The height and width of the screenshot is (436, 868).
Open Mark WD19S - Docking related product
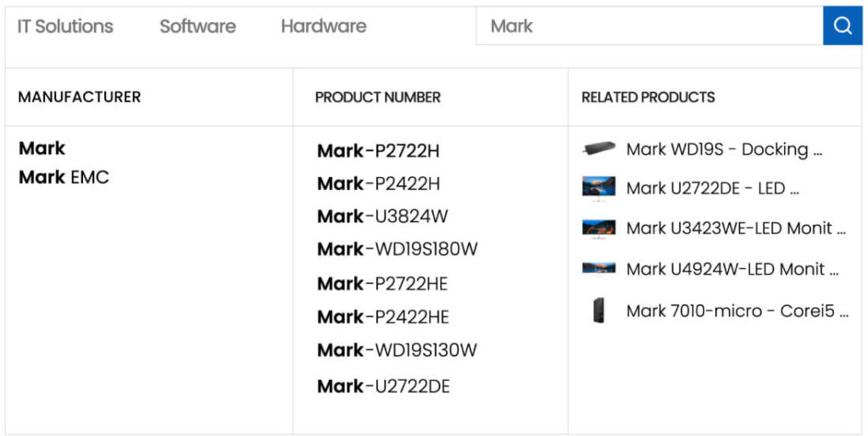(x=724, y=149)
